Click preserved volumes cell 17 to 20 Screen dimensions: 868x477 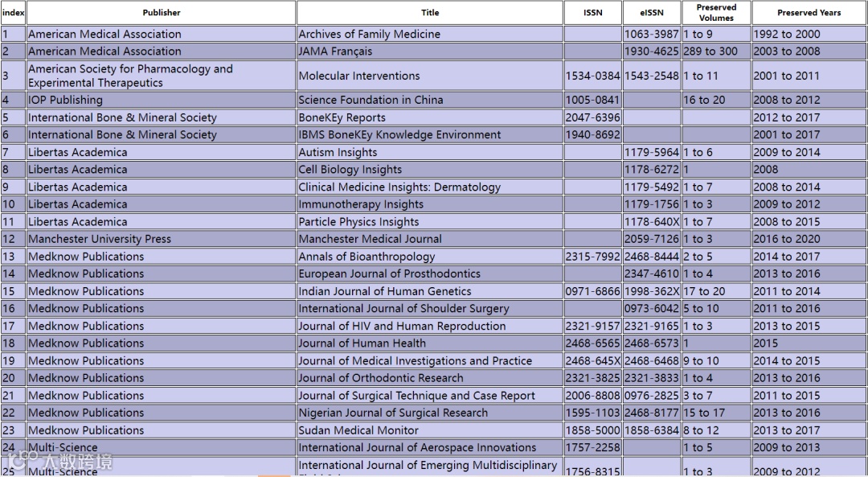coord(716,291)
